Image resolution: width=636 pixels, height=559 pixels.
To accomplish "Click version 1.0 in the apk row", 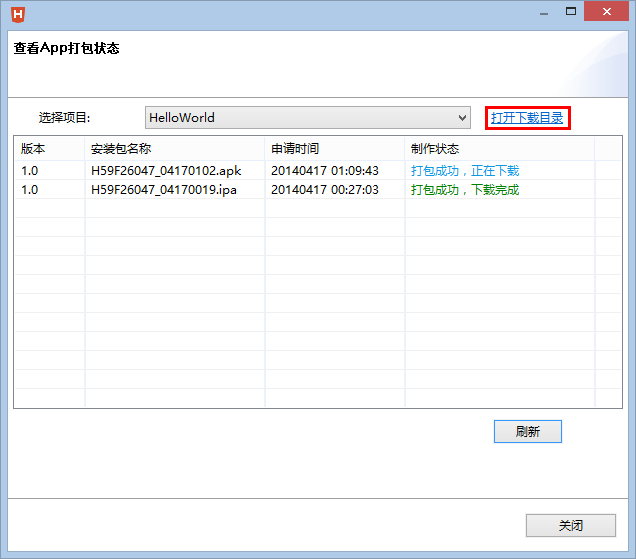I will click(30, 171).
